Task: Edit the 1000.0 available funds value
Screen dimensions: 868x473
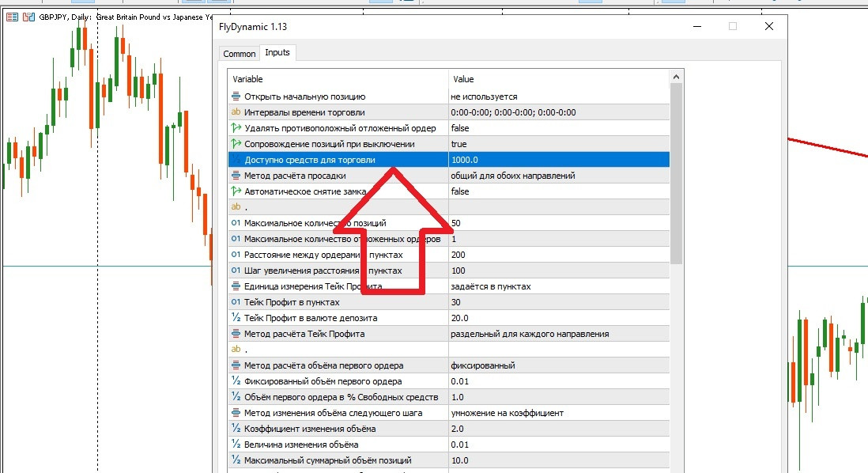Action: tap(559, 160)
